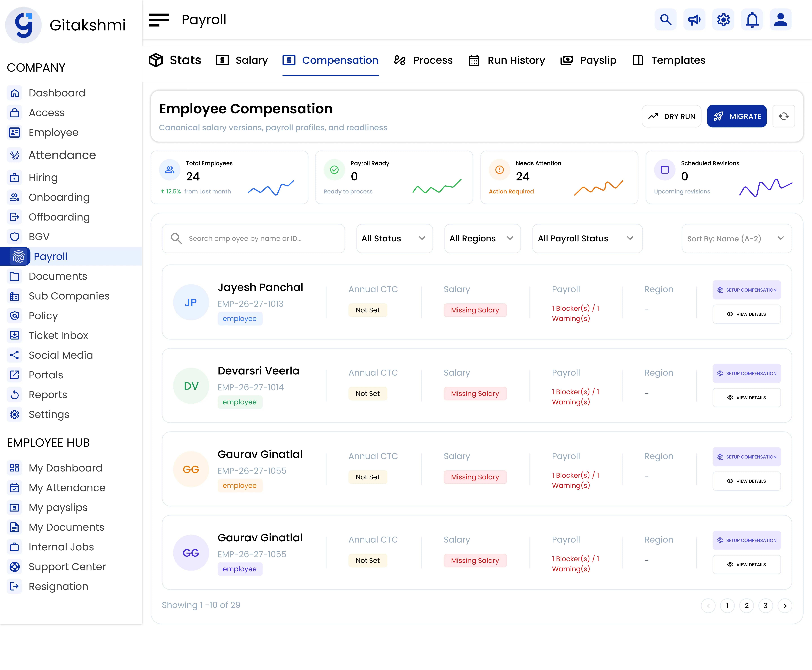Click the Documents folder icon

pos(15,276)
